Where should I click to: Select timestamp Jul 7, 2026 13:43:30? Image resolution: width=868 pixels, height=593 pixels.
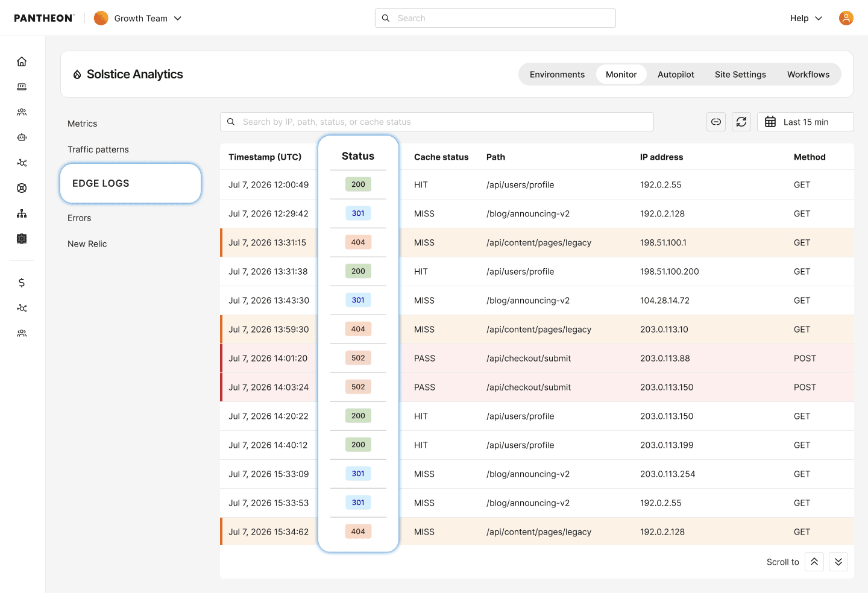(269, 301)
